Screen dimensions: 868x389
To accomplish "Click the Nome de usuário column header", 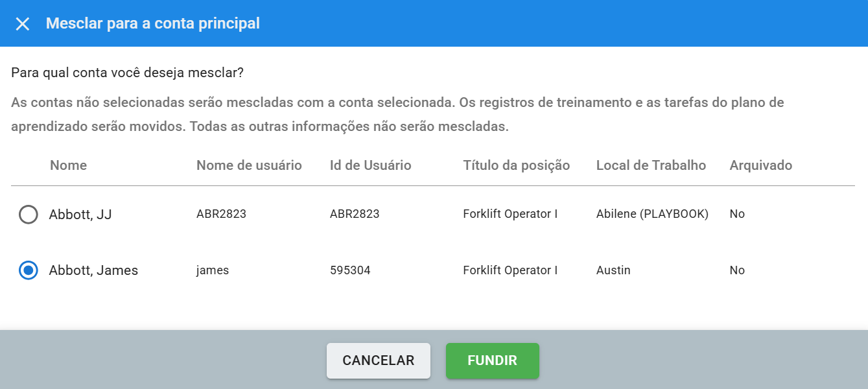I will click(249, 165).
